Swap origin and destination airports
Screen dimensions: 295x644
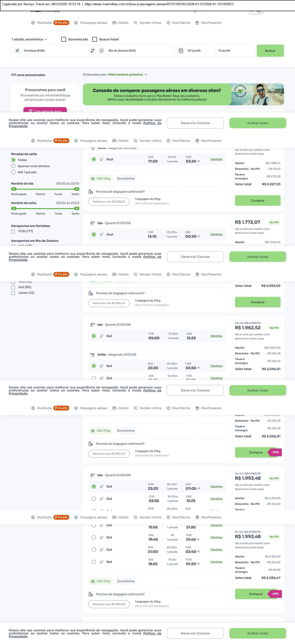(92, 51)
